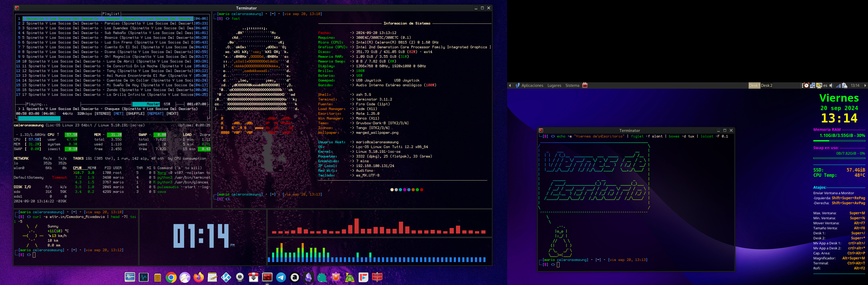Click the [REPEAT] indicator in ncmpcpp
The height and width of the screenshot is (285, 868).
pyautogui.click(x=155, y=114)
